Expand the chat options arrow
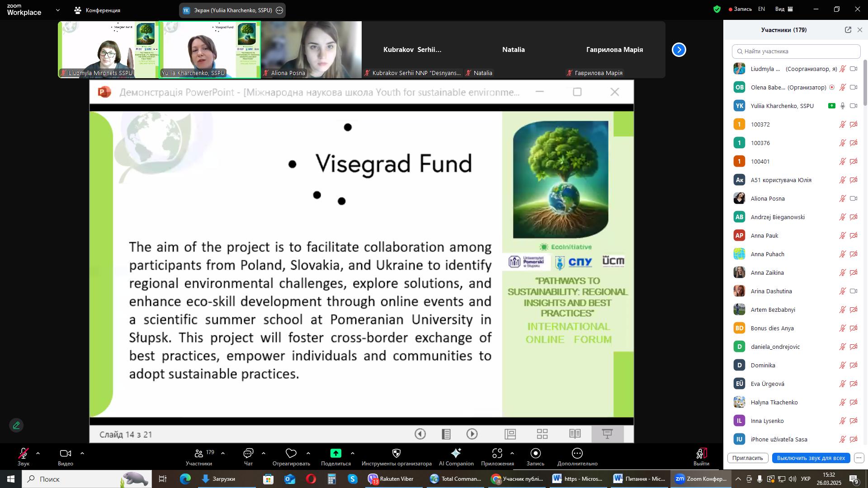The height and width of the screenshot is (488, 868). (264, 453)
